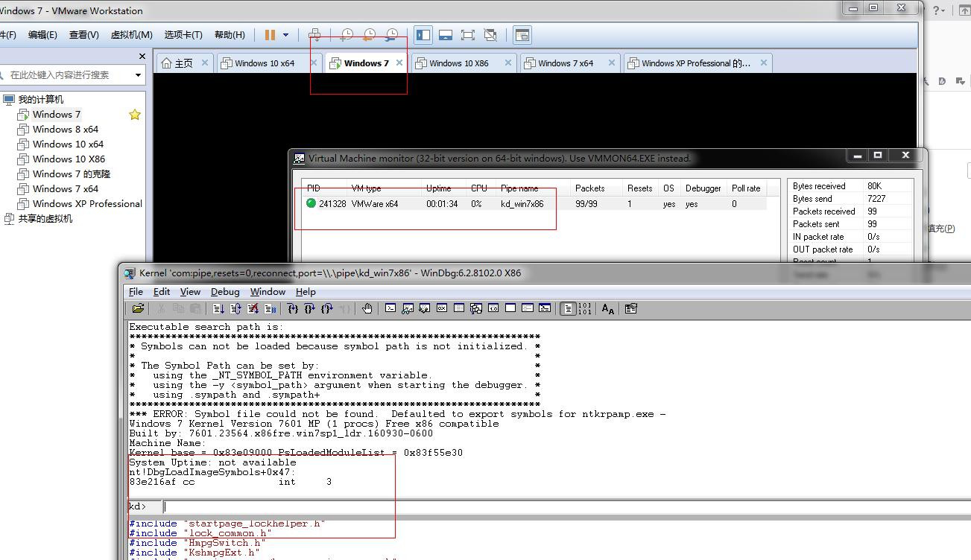971x560 pixels.
Task: Click the kd> command input field
Action: click(522, 507)
